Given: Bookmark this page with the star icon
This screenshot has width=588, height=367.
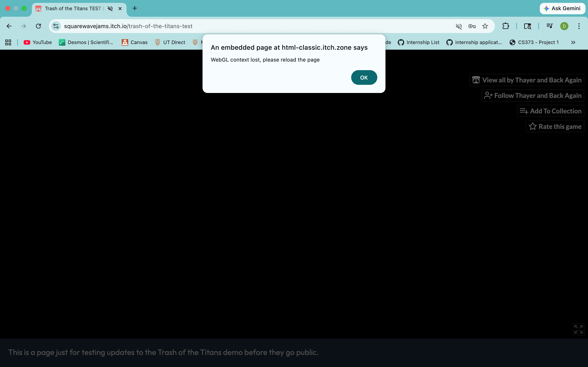Looking at the screenshot, I should pyautogui.click(x=485, y=26).
